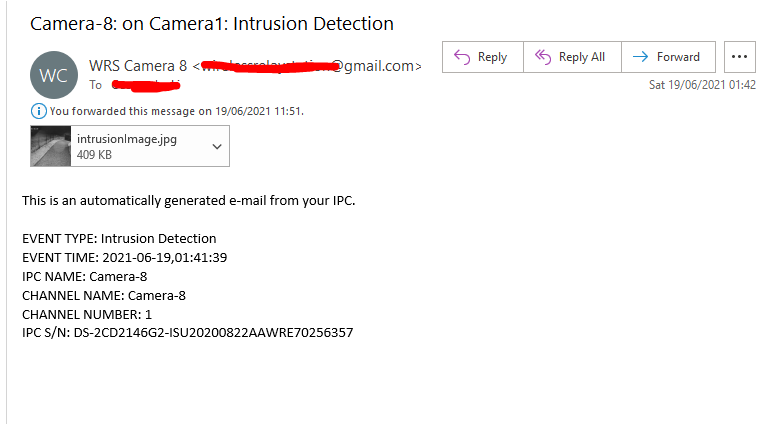Image resolution: width=766 pixels, height=424 pixels.
Task: Click the EVENT TYPE line in body
Action: (119, 239)
